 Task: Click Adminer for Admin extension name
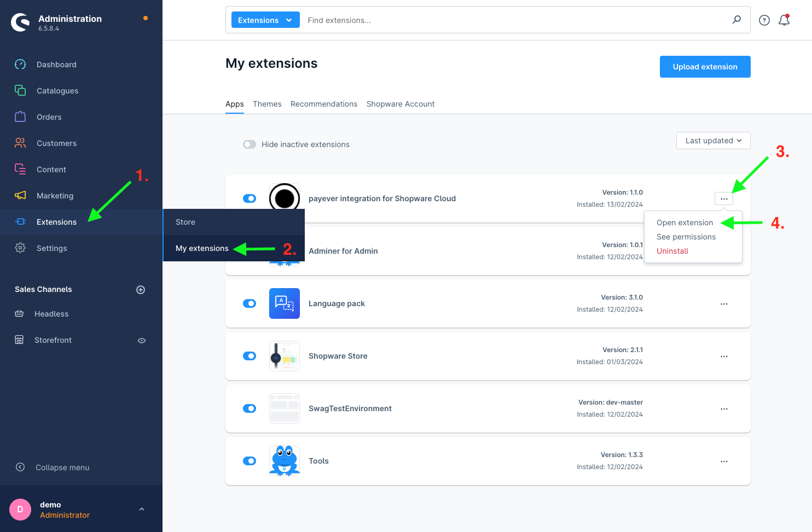coord(343,251)
